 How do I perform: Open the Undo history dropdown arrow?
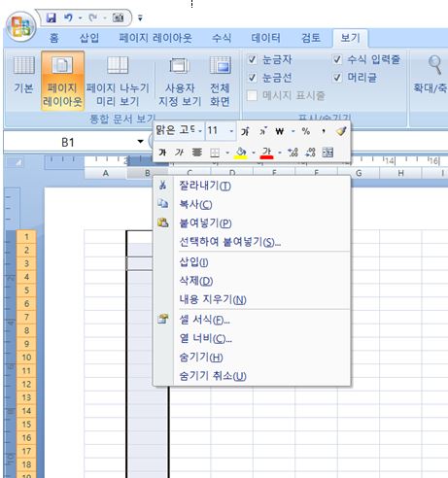80,18
